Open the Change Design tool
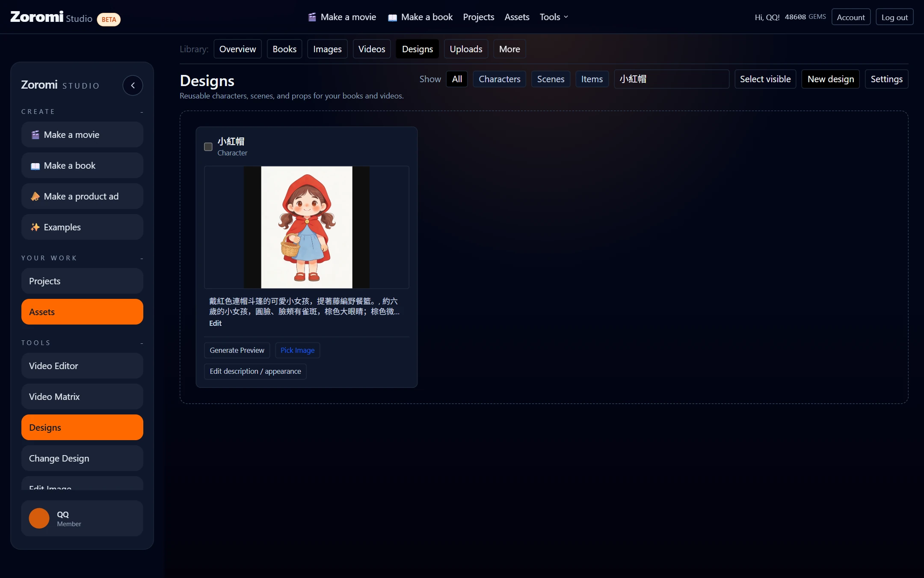Screen dimensions: 924x578 tap(82, 458)
